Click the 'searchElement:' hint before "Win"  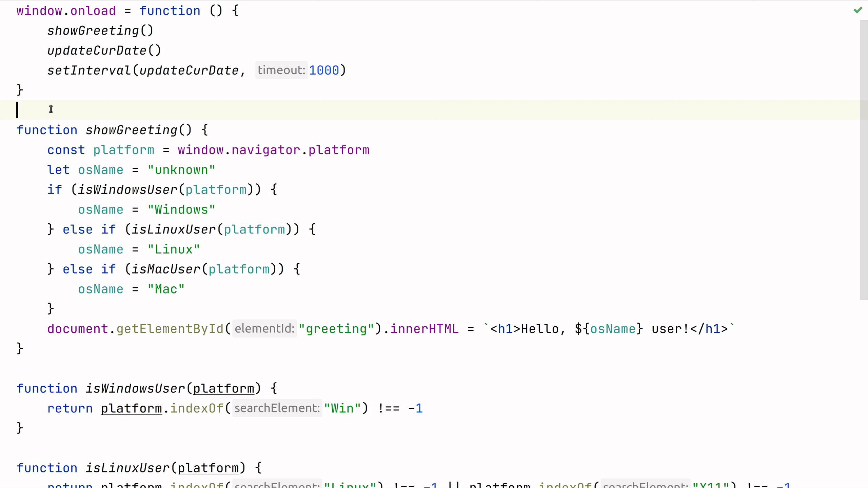click(277, 408)
